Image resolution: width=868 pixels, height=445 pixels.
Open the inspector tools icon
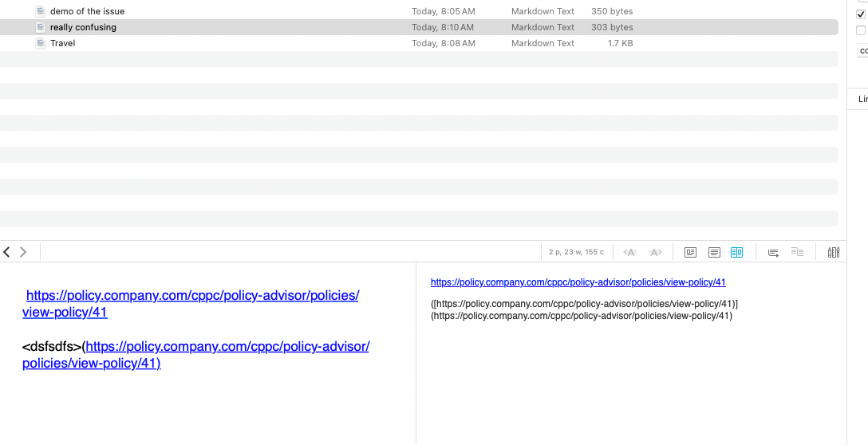pos(834,252)
